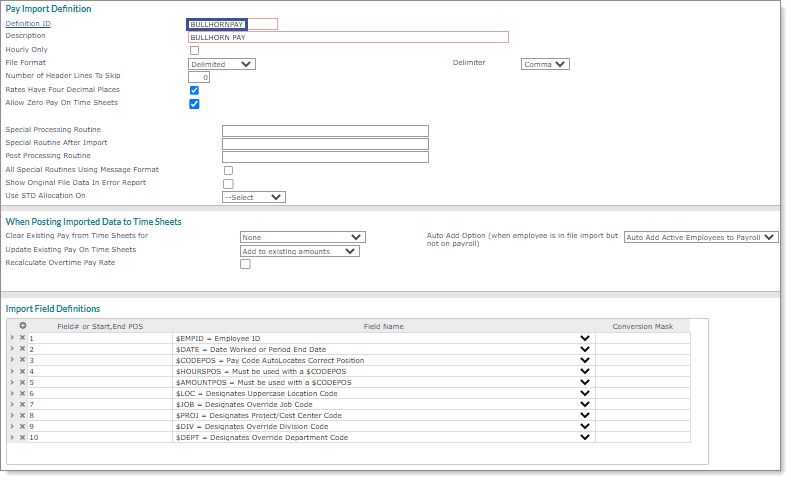Expand row 2 using its arrow icon
The height and width of the screenshot is (481, 791).
[x=12, y=349]
